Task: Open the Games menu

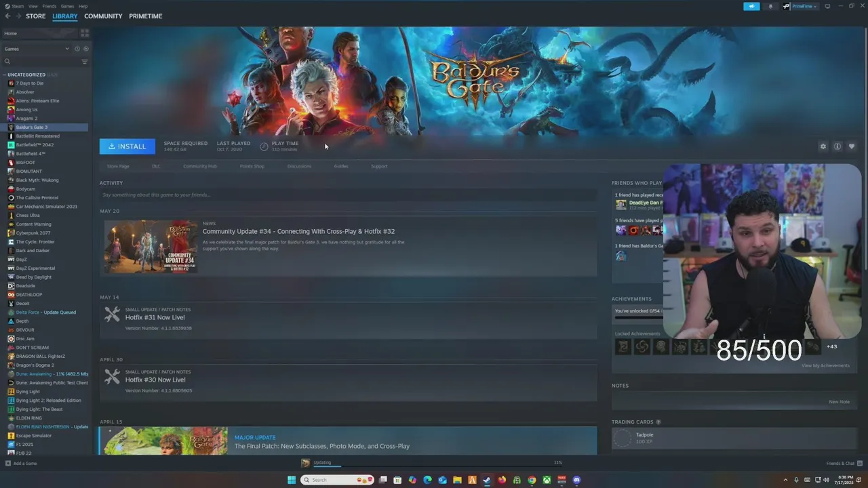Action: [67, 6]
